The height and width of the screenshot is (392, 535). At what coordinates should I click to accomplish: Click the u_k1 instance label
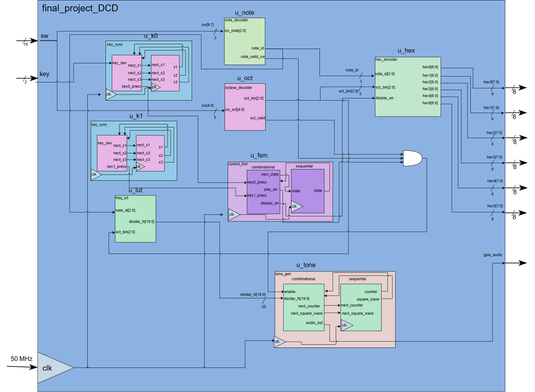[x=136, y=116]
